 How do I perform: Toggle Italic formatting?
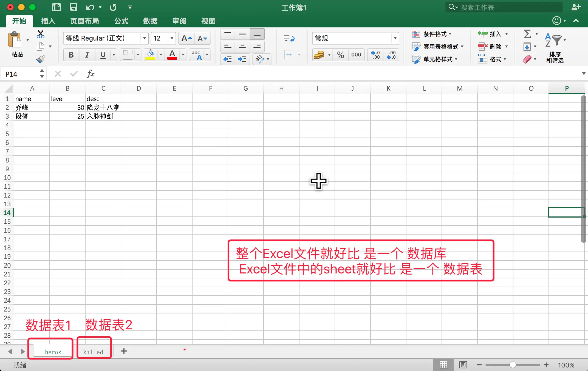coord(87,55)
